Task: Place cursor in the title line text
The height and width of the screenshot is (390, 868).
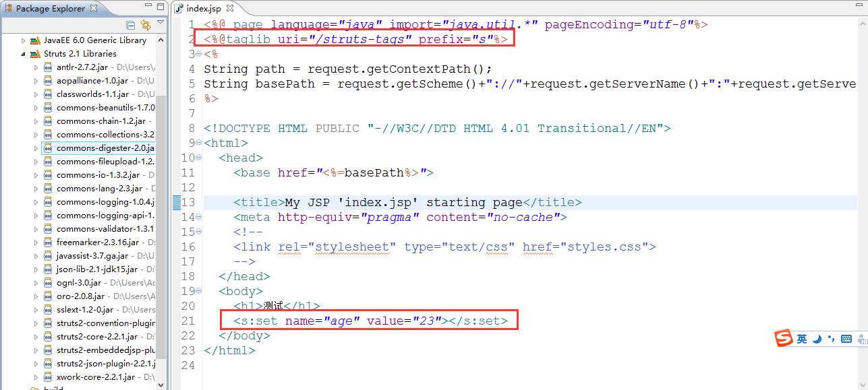Action: click(x=407, y=202)
